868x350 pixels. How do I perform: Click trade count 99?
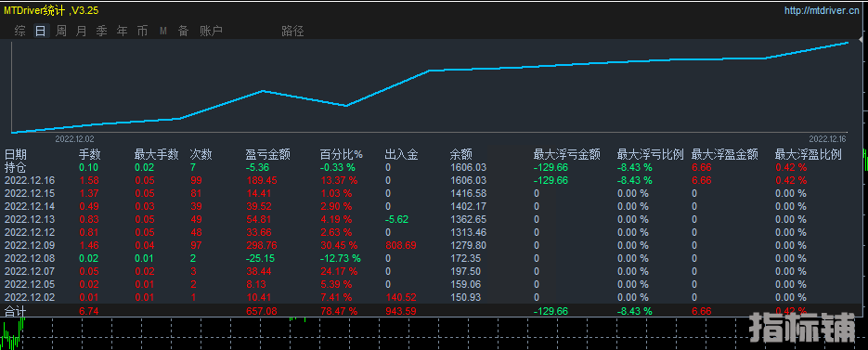[x=195, y=180]
